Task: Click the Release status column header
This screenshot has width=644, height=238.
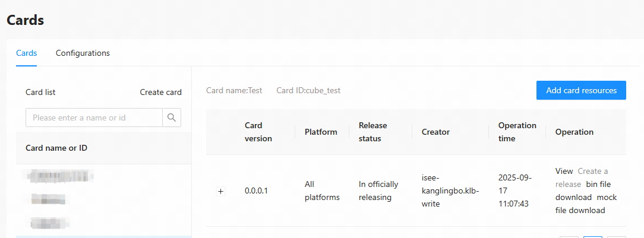Action: [x=372, y=132]
